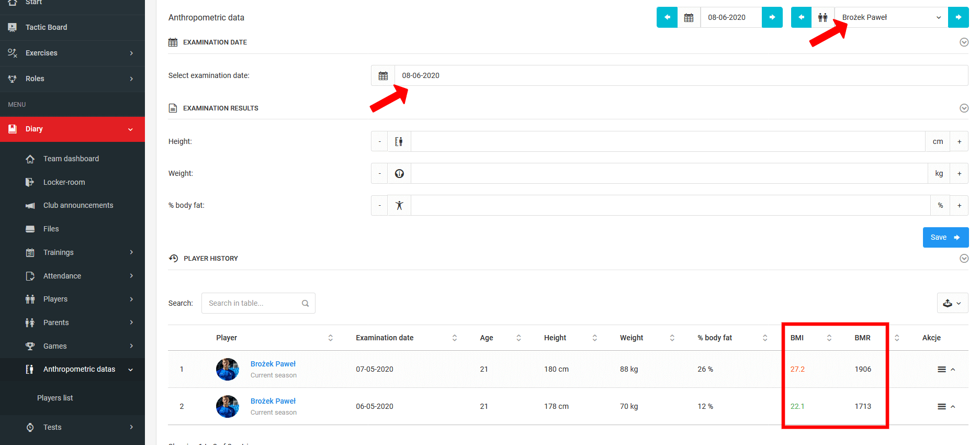The height and width of the screenshot is (445, 980).
Task: Click the calendar icon beside examination date field
Action: pyautogui.click(x=383, y=75)
